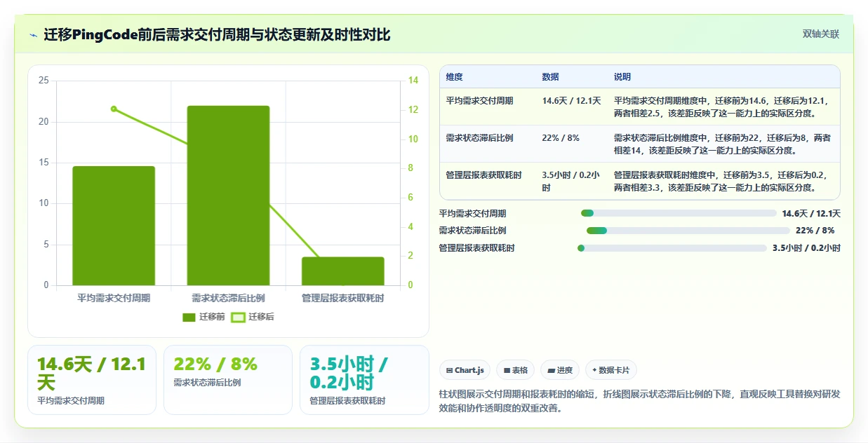Toggle the 迁移前 legend entry
The width and height of the screenshot is (868, 443).
[x=203, y=317]
